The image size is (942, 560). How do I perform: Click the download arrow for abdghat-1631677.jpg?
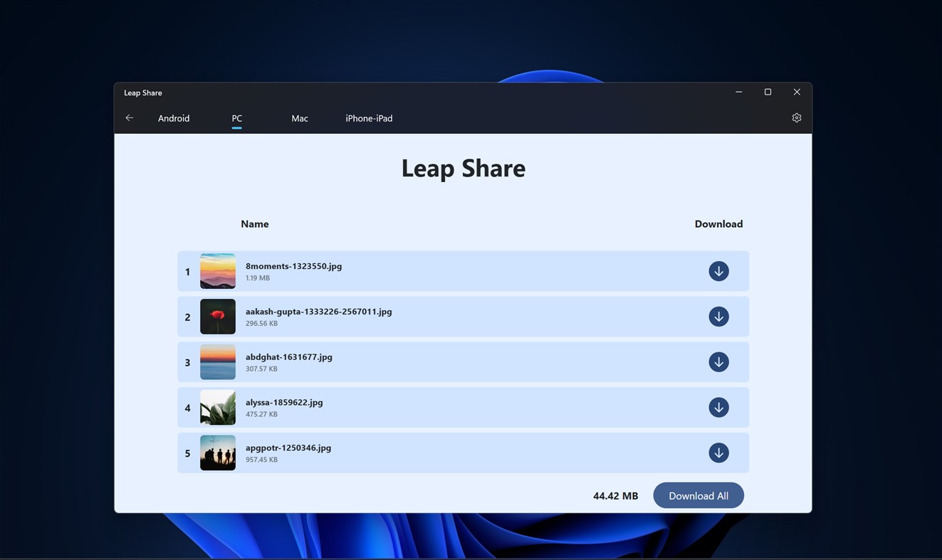pos(718,361)
